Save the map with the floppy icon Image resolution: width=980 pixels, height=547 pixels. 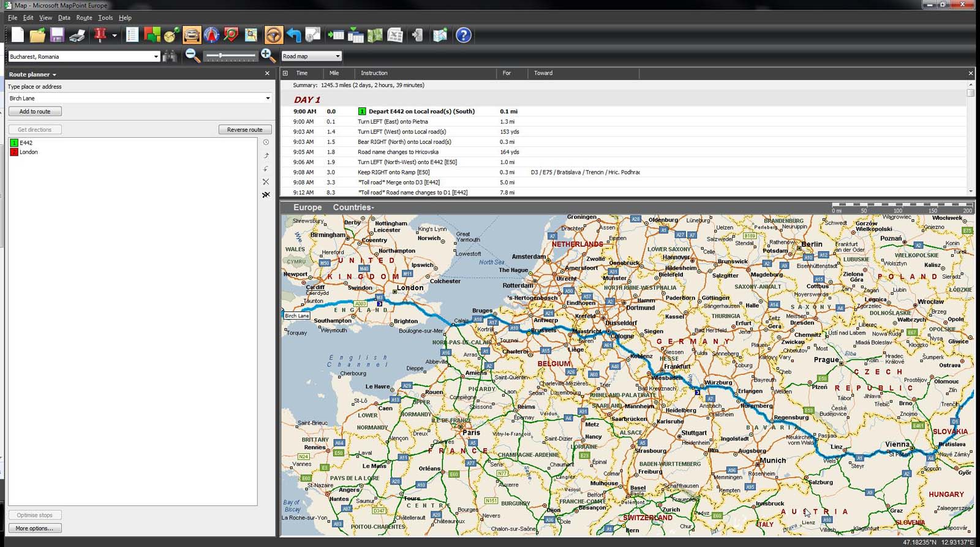[x=57, y=35]
